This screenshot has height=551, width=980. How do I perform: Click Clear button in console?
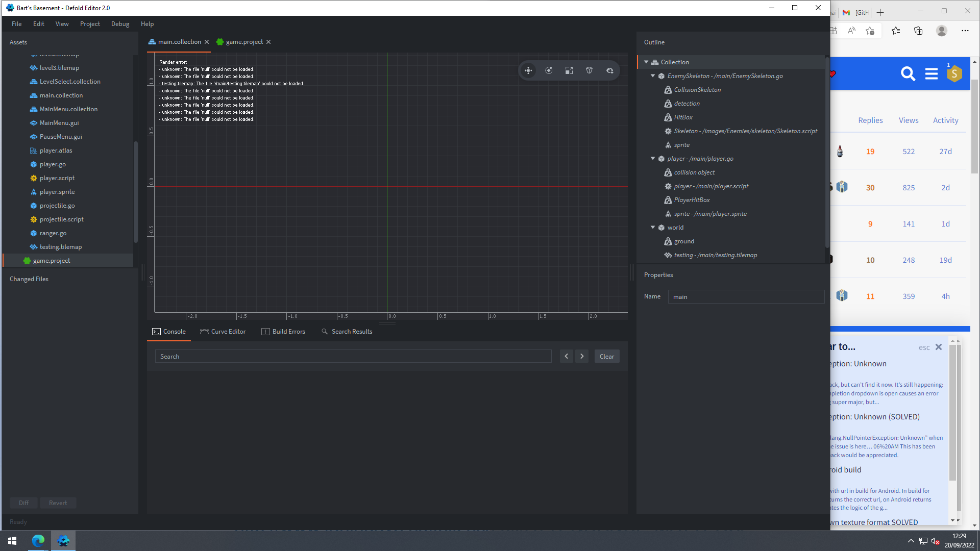(x=606, y=356)
